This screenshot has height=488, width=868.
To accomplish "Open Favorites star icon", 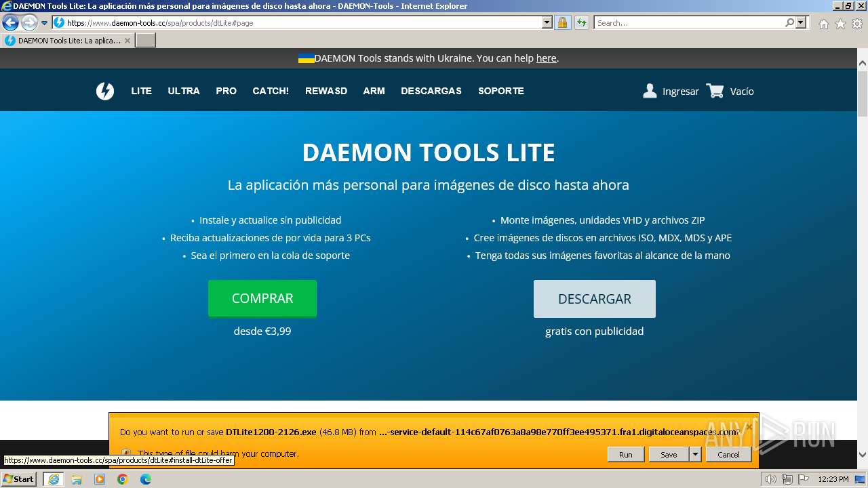I will (840, 24).
